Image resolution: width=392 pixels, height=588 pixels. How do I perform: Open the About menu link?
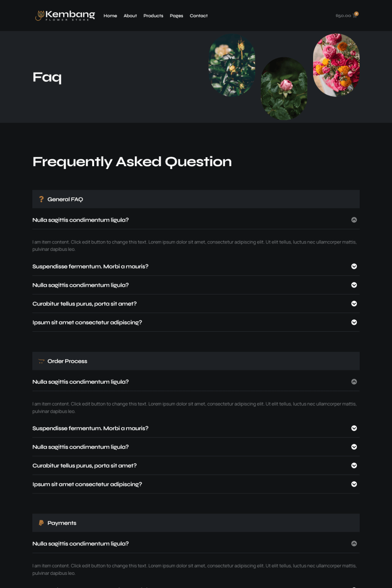[130, 16]
